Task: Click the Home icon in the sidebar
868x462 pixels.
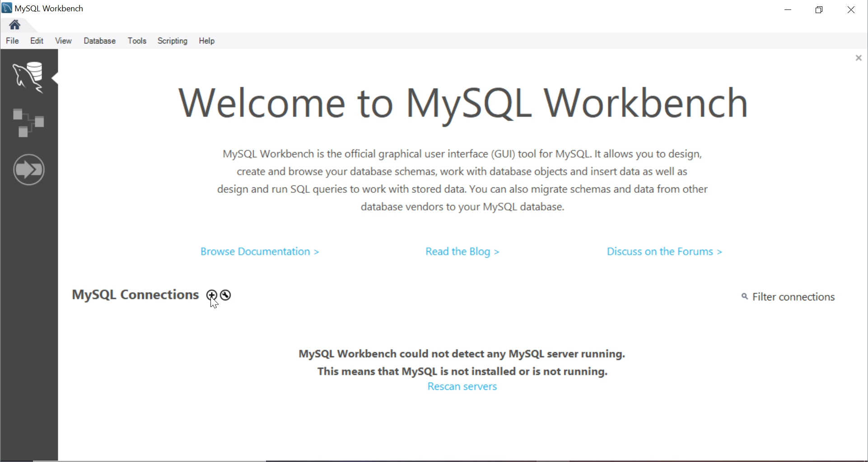Action: (x=15, y=25)
